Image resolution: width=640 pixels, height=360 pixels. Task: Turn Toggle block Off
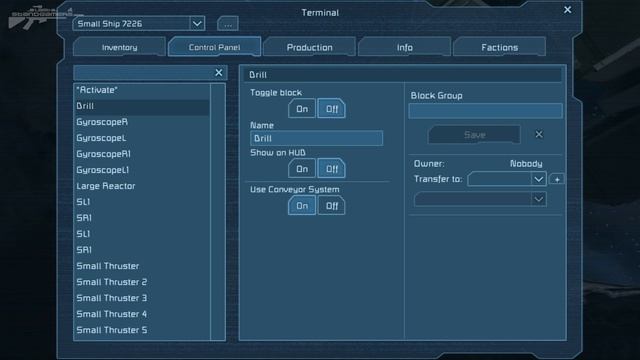pyautogui.click(x=331, y=109)
